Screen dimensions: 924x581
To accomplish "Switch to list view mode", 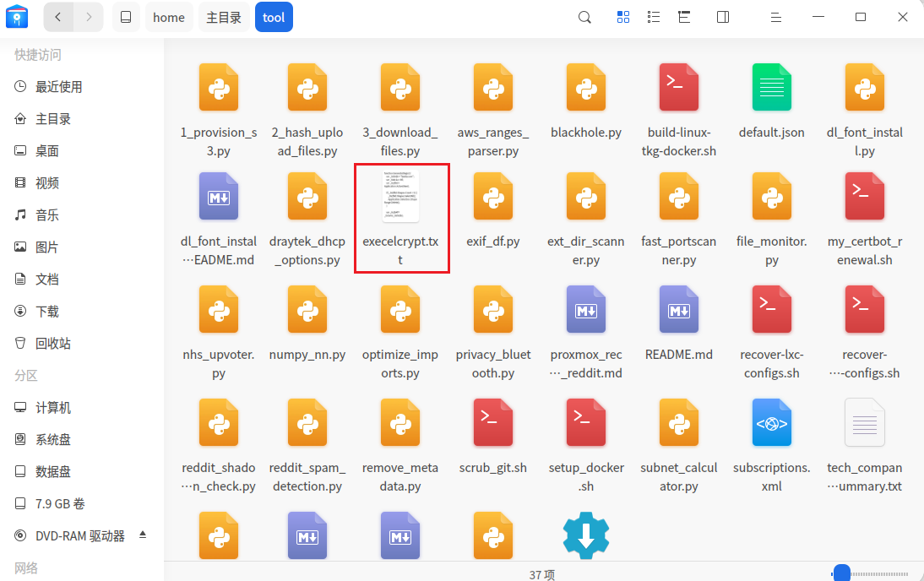I will click(654, 17).
